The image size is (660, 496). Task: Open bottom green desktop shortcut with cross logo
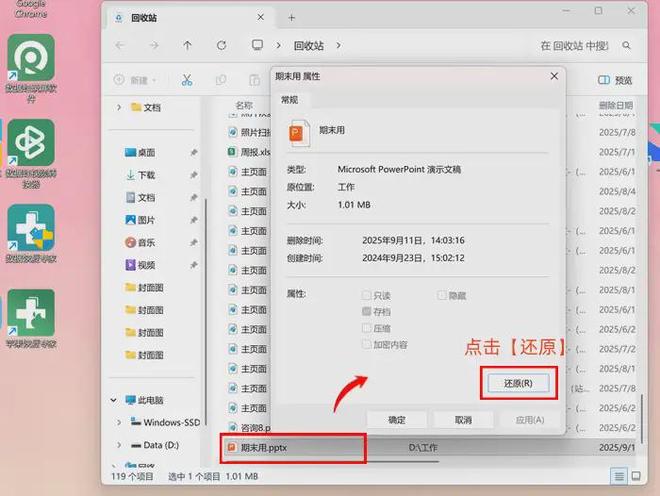tap(31, 312)
